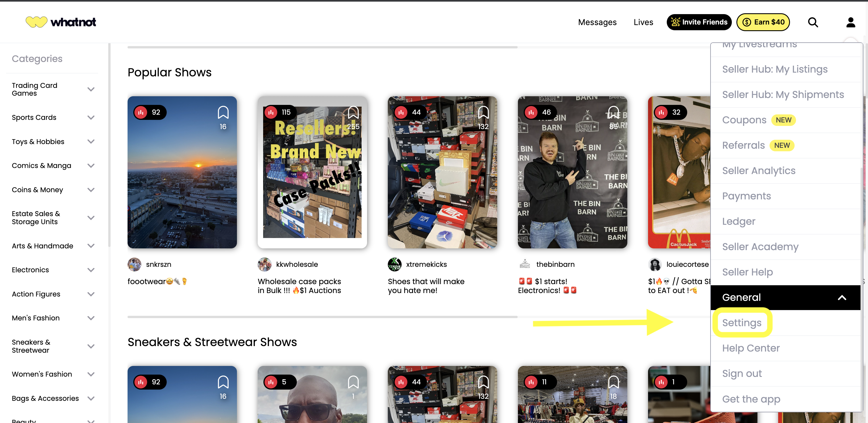Open thebinbarn show thumbnail
This screenshot has width=868, height=423.
click(572, 172)
